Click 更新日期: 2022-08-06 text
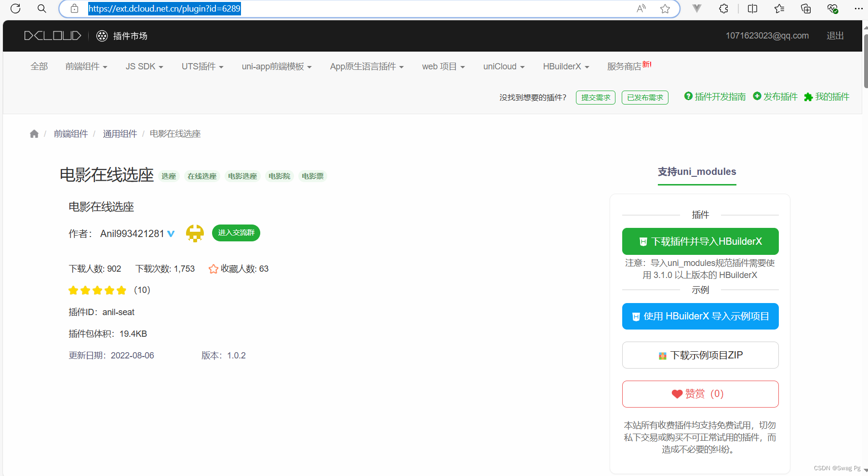This screenshot has width=868, height=476. tap(111, 356)
